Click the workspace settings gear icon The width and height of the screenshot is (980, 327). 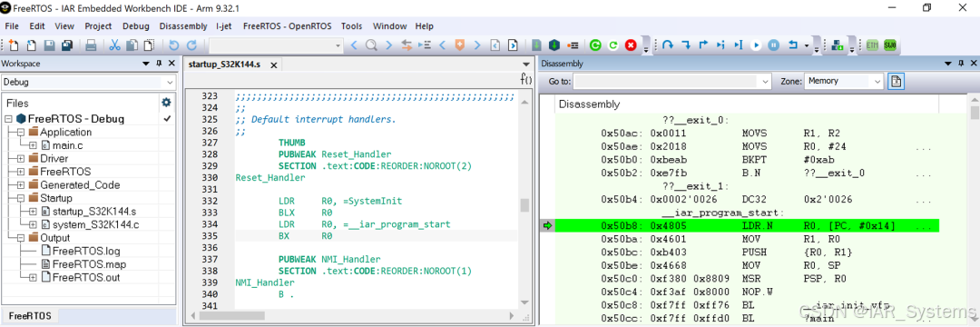(x=166, y=103)
